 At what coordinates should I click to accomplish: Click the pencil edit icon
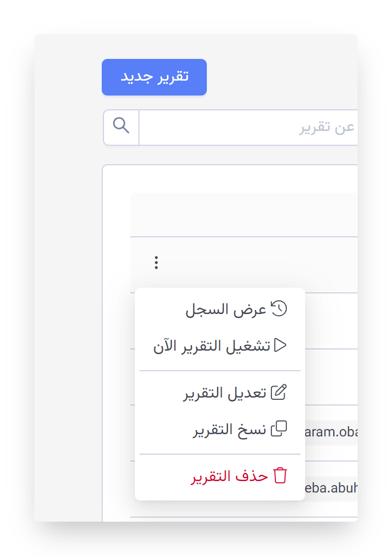(x=279, y=392)
